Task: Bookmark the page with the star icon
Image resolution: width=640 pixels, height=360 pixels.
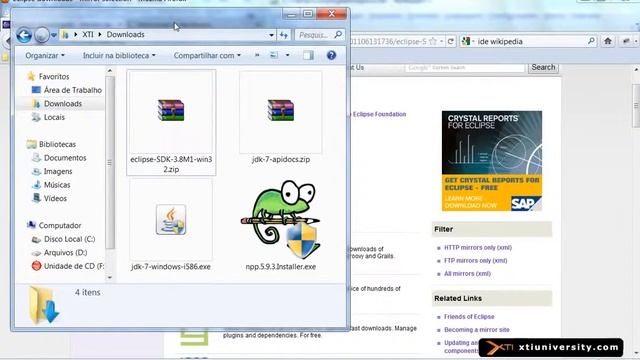Action: pyautogui.click(x=433, y=41)
